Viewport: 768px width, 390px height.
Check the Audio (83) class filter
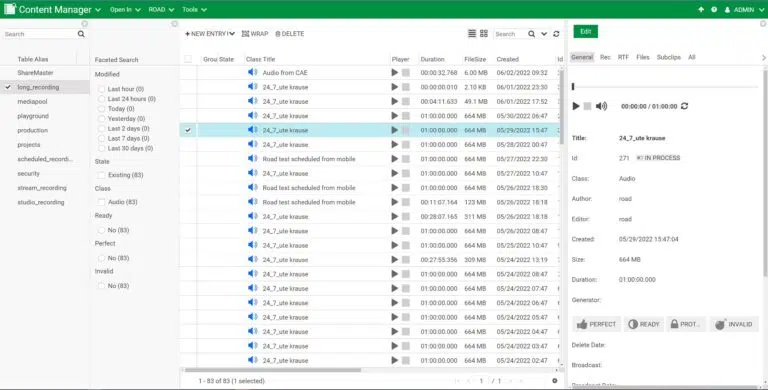pyautogui.click(x=101, y=202)
